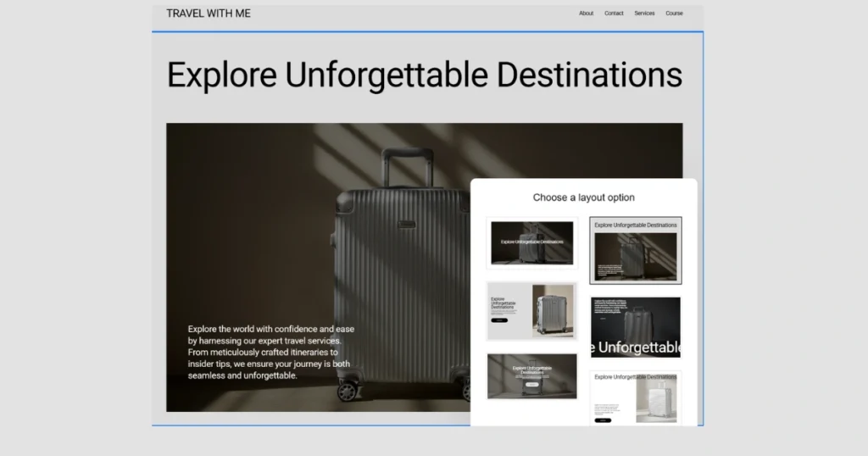Pick the highlighted layout with title above image
The image size is (868, 456).
(636, 250)
